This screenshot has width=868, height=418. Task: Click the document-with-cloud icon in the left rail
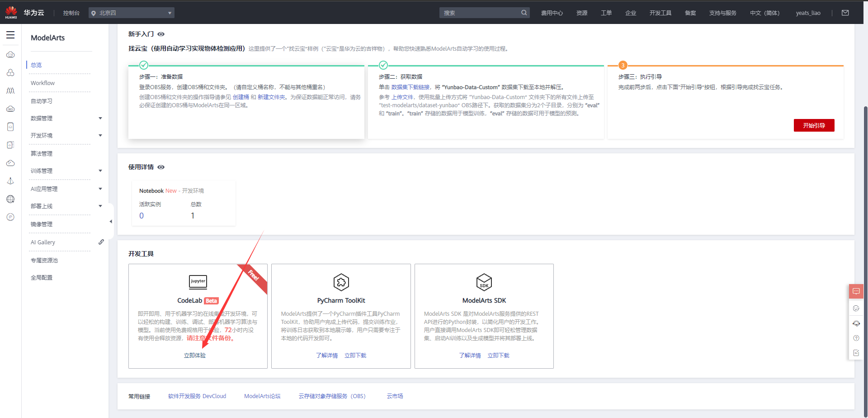coord(10,145)
